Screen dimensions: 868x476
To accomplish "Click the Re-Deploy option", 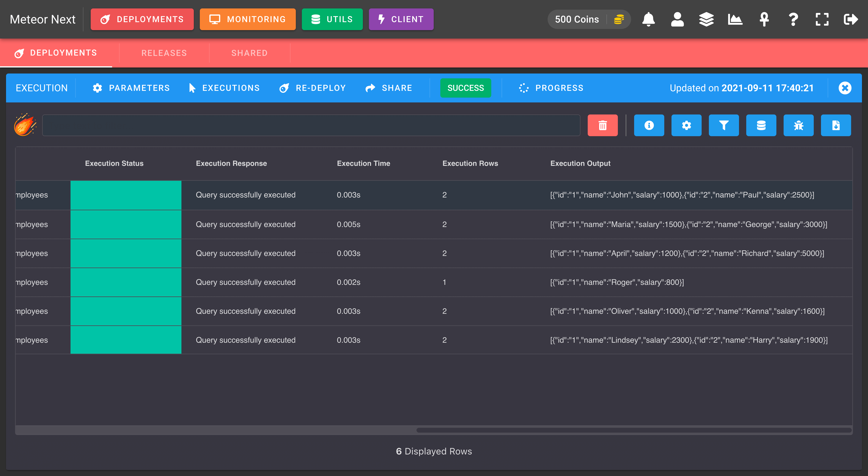I will [x=312, y=88].
